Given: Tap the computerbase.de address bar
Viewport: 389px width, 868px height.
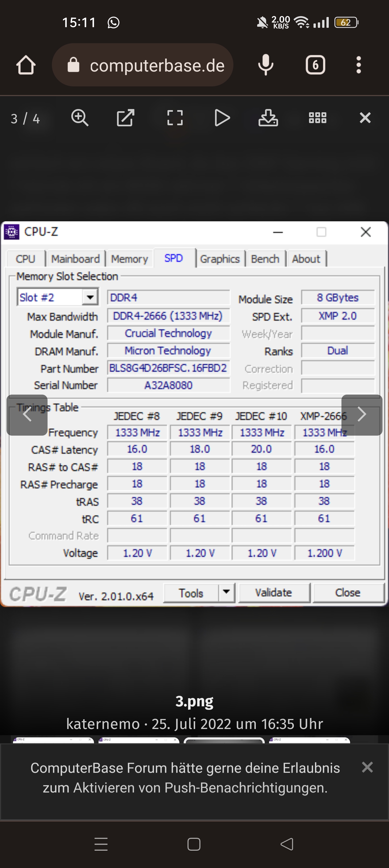Looking at the screenshot, I should [142, 65].
